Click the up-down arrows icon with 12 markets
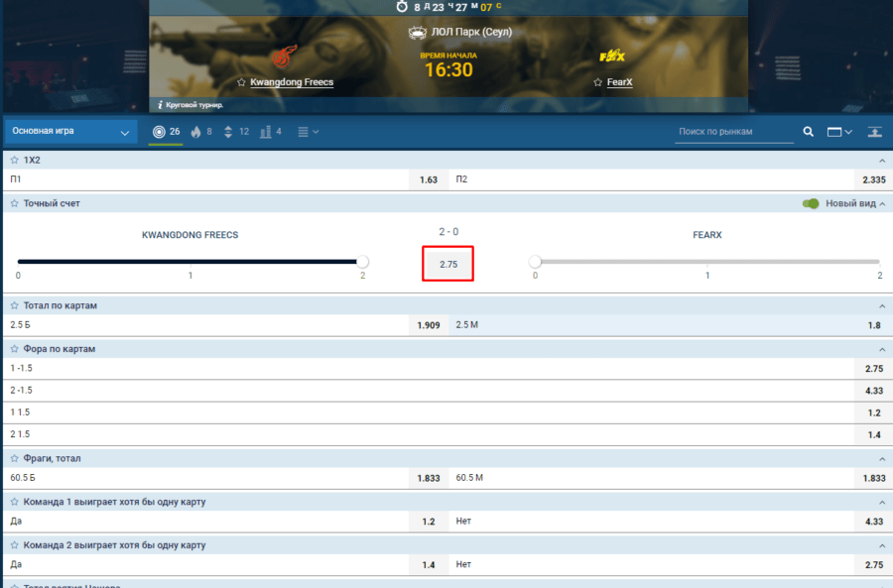 tap(236, 131)
